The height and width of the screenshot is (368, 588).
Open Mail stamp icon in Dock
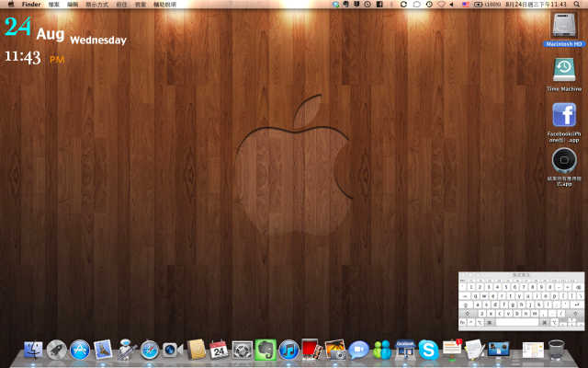[x=103, y=350]
